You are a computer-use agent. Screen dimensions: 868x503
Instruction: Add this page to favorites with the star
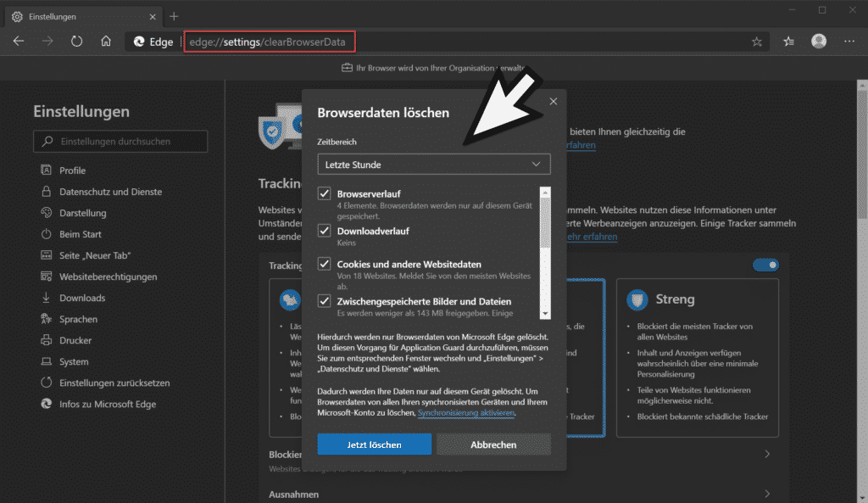tap(757, 42)
